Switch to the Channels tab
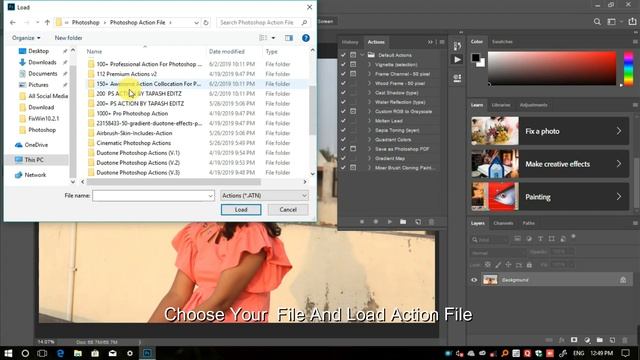Screen dimensions: 640x360 (503, 223)
